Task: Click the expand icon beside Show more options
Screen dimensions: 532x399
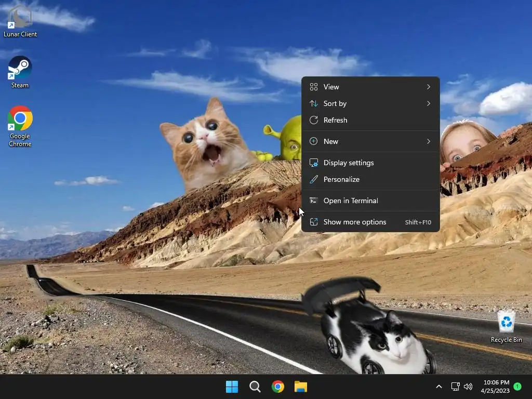Action: [x=314, y=222]
